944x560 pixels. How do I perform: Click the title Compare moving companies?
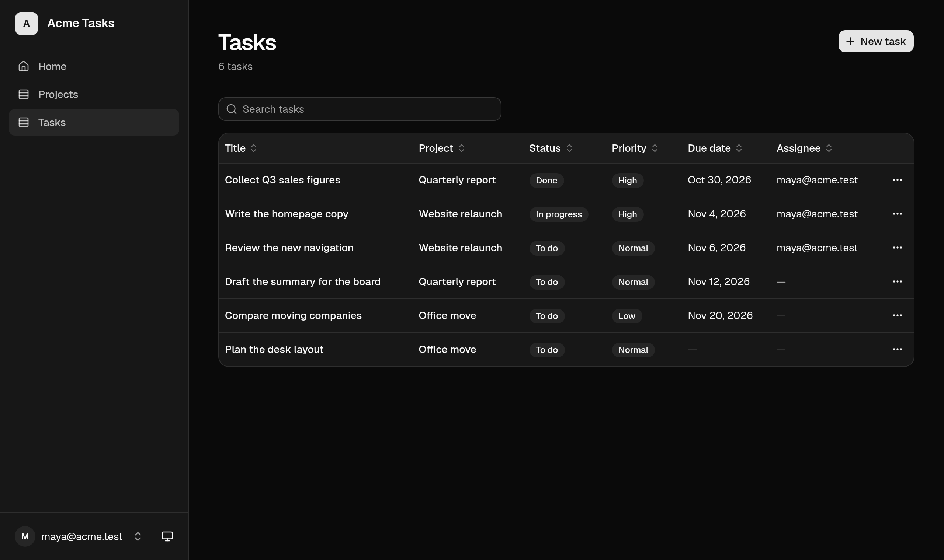tap(294, 315)
